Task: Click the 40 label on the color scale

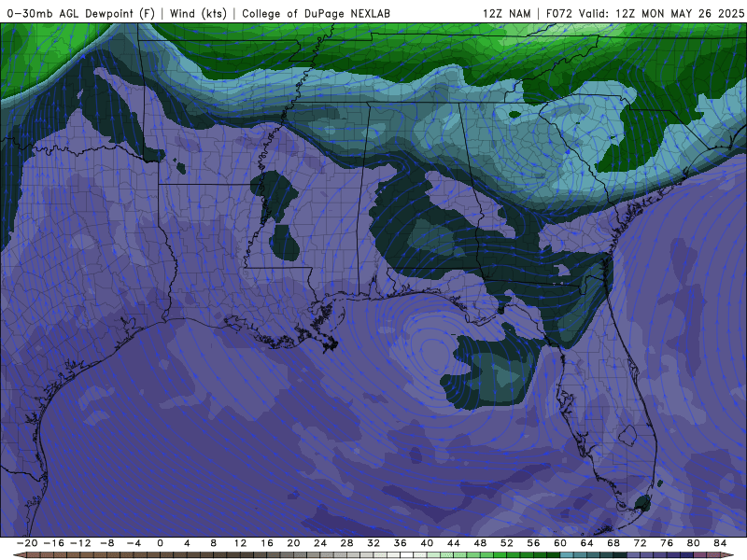Action: [x=427, y=543]
